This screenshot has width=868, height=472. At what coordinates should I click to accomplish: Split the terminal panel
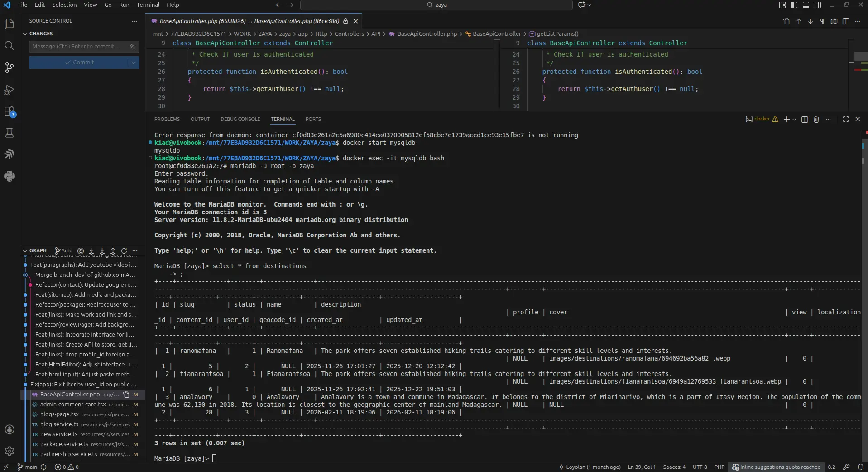click(x=804, y=119)
